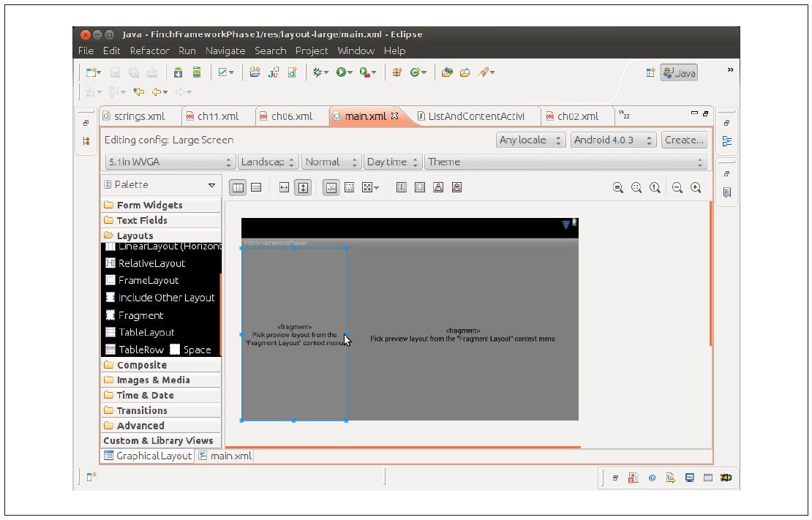Open the File menu
Screen dimensions: 812x520
pyautogui.click(x=86, y=50)
